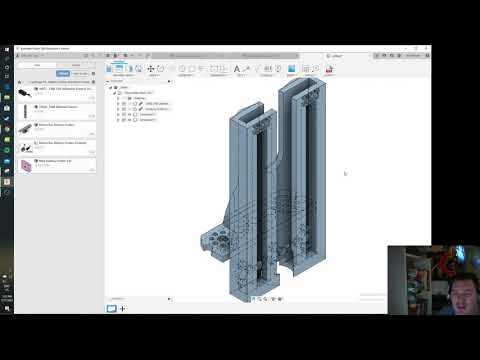Select the current sheet tab thumbnail at bottom
Viewport: 480px width, 360px height.
(x=111, y=308)
